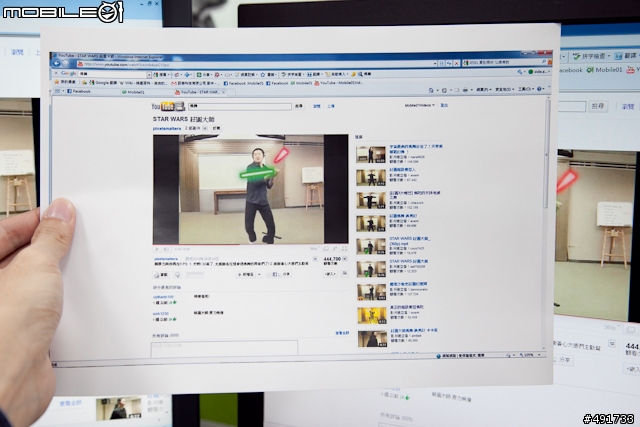Screen dimensions: 640x427
Task: Click the YouTube 搜尋 search button
Action: coord(299,106)
